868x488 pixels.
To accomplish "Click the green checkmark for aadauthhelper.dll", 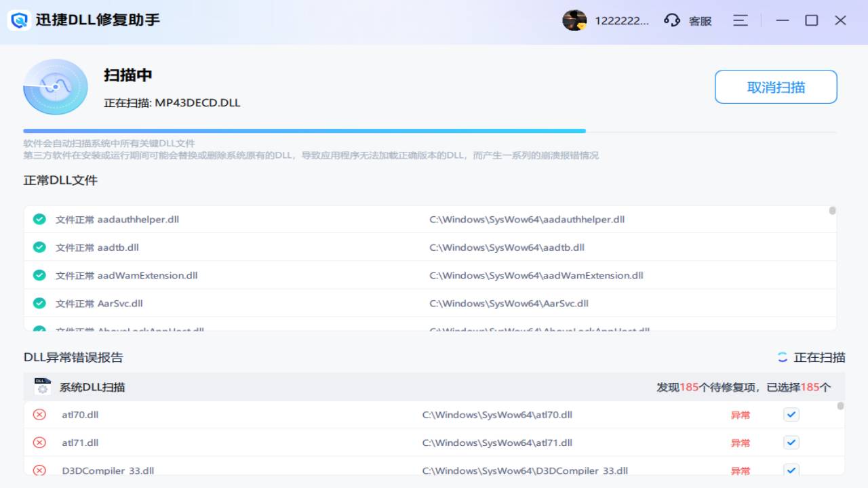I will tap(39, 219).
